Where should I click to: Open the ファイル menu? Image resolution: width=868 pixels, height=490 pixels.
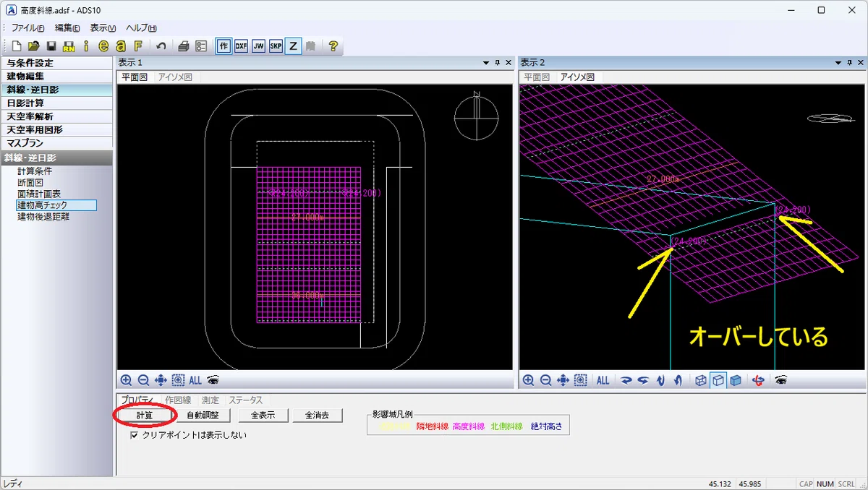coord(27,27)
